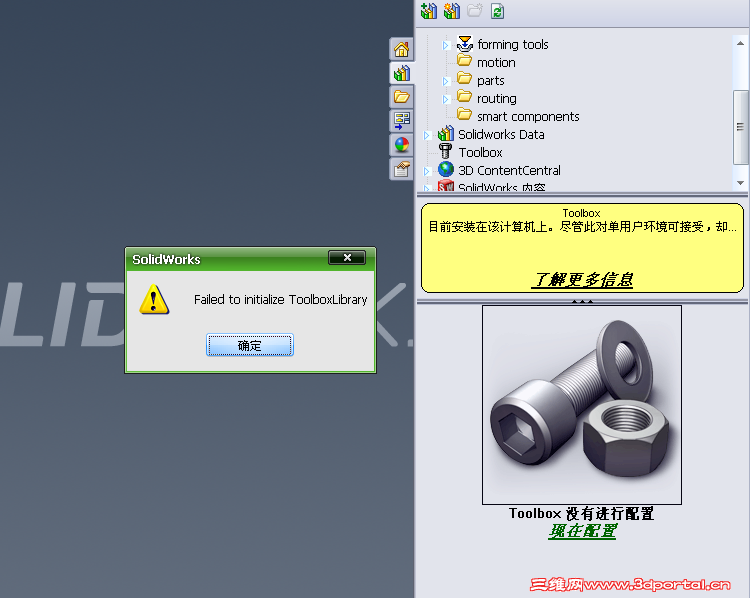The image size is (750, 598).
Task: Click the Create New Folder toolbar icon
Action: point(474,11)
